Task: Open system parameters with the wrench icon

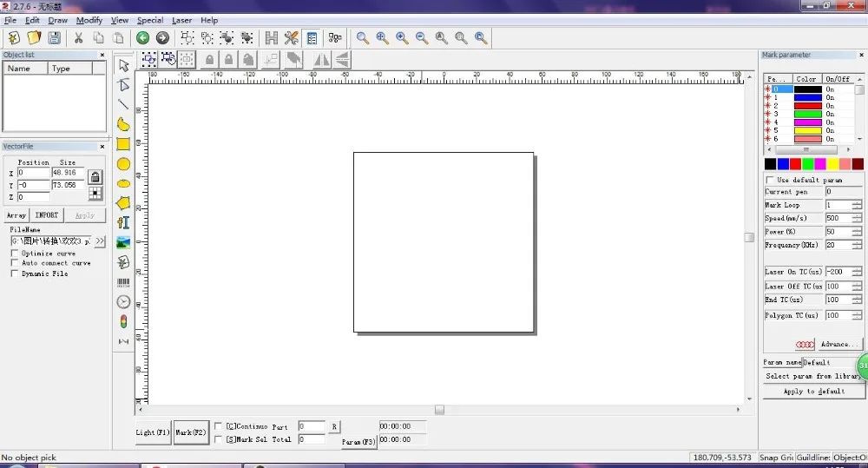Action: (291, 37)
